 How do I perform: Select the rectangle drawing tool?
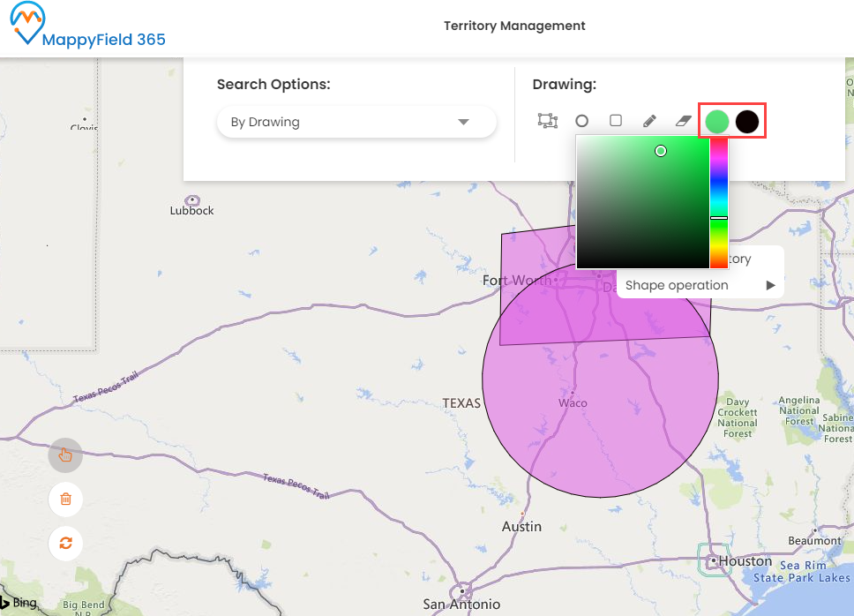[x=616, y=120]
